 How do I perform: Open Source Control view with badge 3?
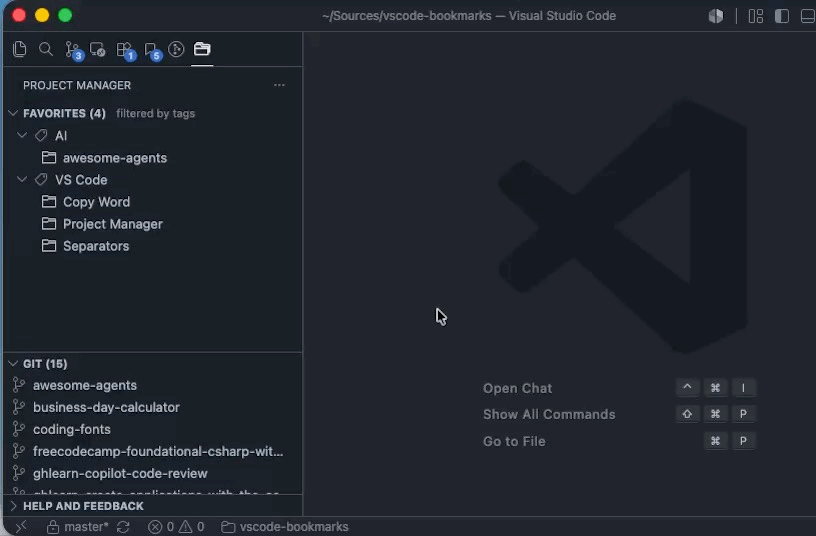coord(73,50)
